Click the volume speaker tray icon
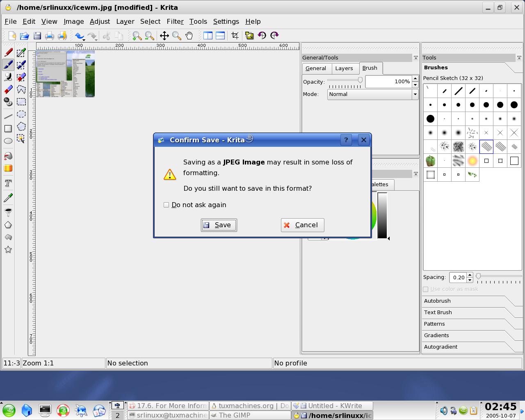Viewport: 525px width, 420px height. pyautogui.click(x=443, y=411)
